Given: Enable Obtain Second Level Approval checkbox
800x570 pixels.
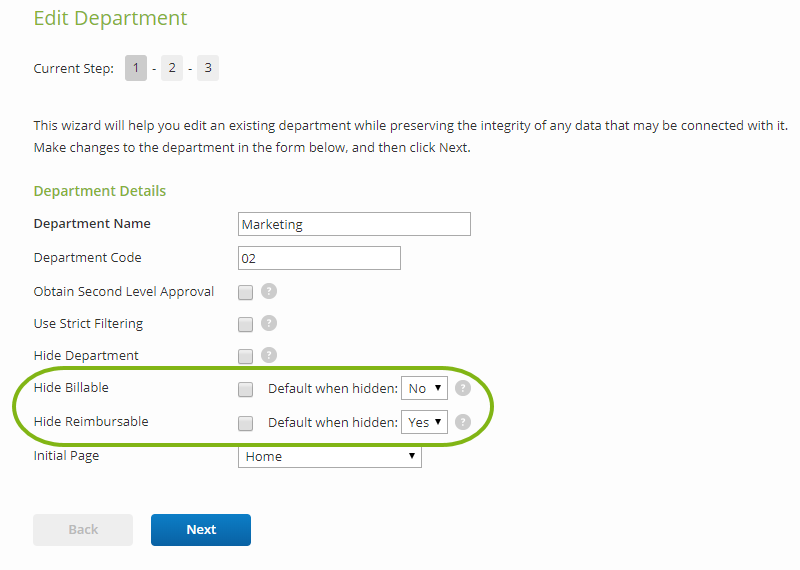Looking at the screenshot, I should [245, 293].
